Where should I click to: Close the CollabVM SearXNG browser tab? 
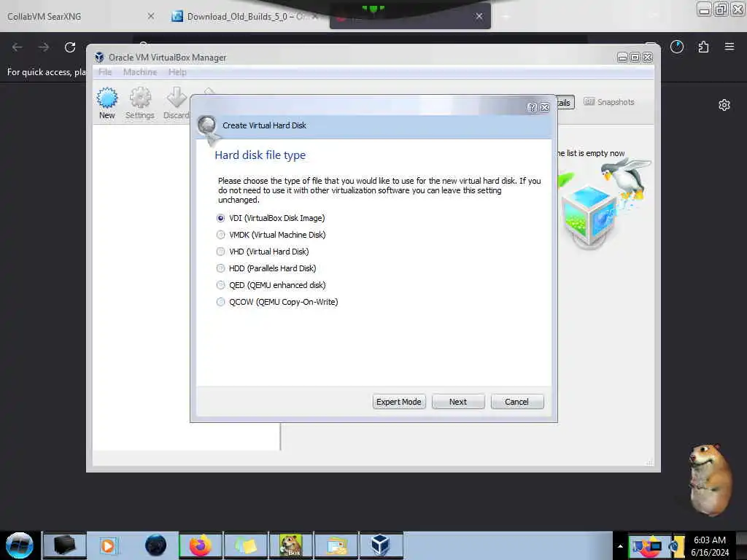point(150,16)
